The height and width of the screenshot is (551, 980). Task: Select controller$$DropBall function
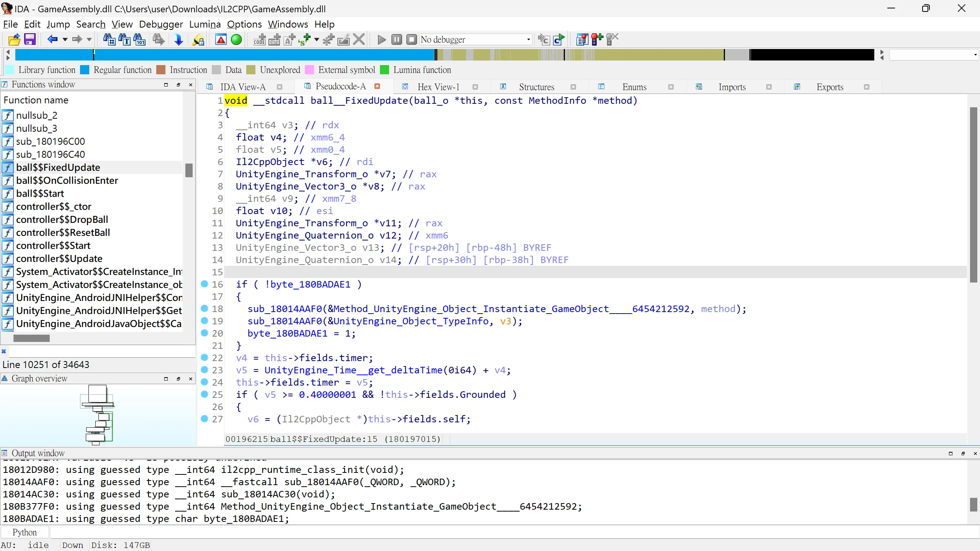click(92, 219)
